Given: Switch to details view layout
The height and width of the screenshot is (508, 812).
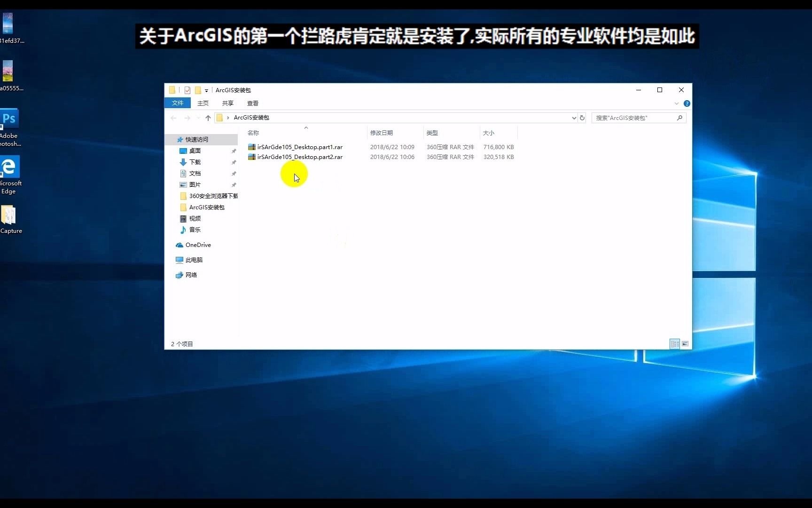Looking at the screenshot, I should (x=675, y=344).
